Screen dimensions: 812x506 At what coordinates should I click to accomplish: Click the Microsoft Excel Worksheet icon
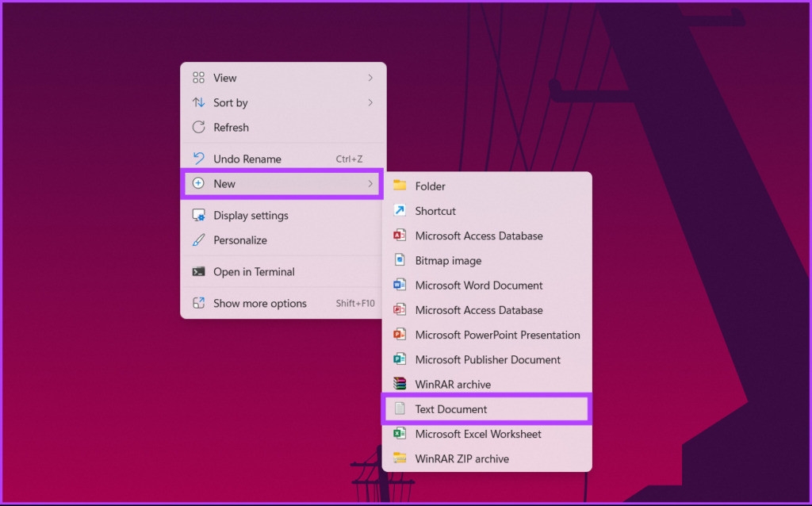tap(400, 434)
